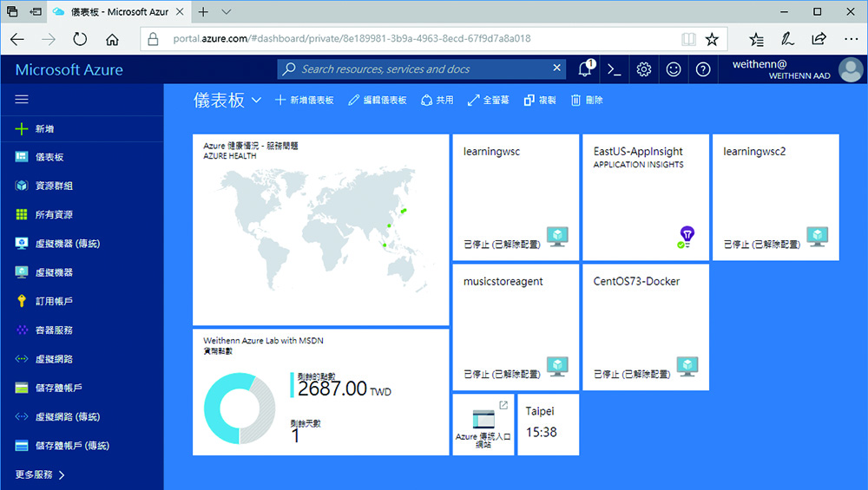Expand the 儀表板 title dropdown chevron
Viewport: 868px width, 490px height.
click(256, 100)
